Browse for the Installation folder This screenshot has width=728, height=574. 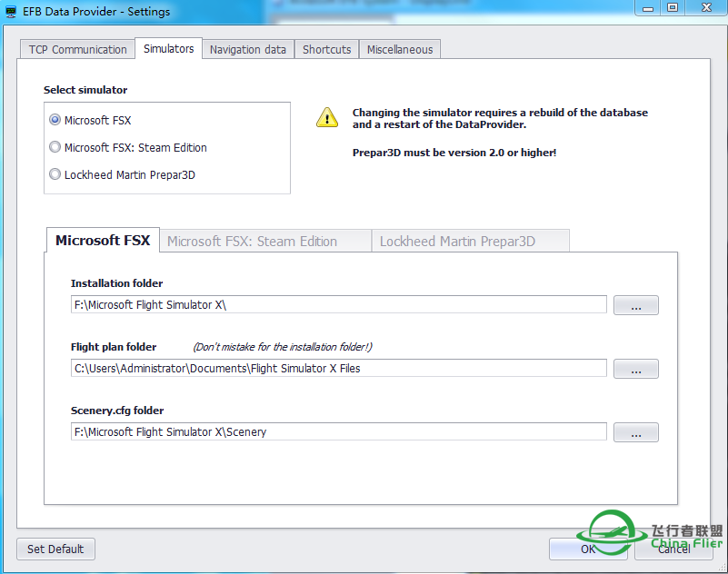pos(635,305)
